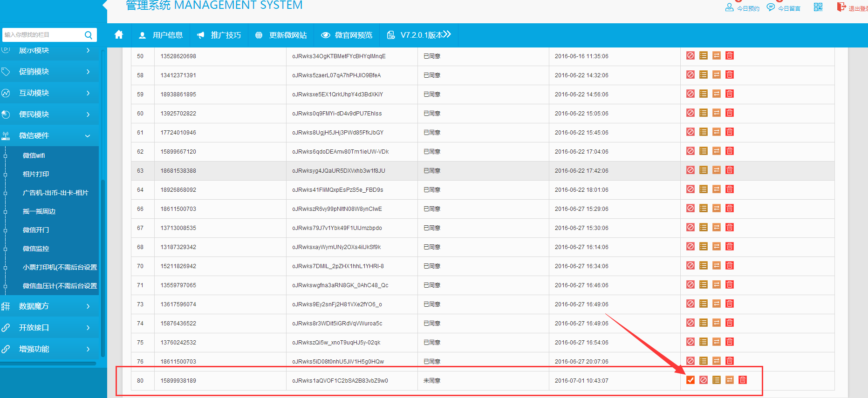
Task: Click openid oJRwks1aQVOF1C2bSA2B83vbZ9w0
Action: coord(340,381)
